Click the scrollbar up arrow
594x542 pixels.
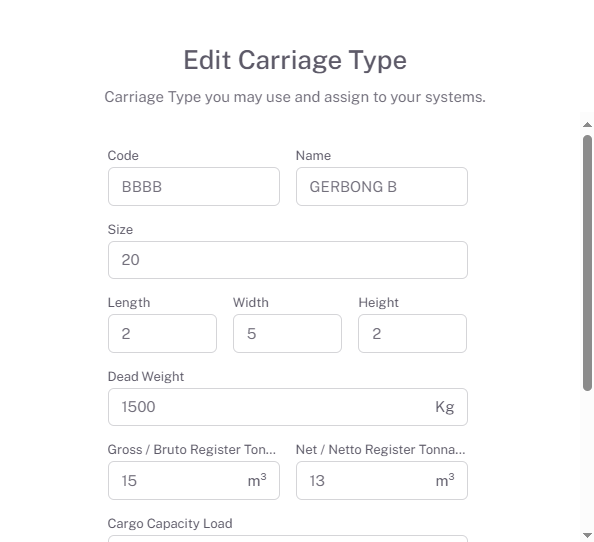[587, 125]
